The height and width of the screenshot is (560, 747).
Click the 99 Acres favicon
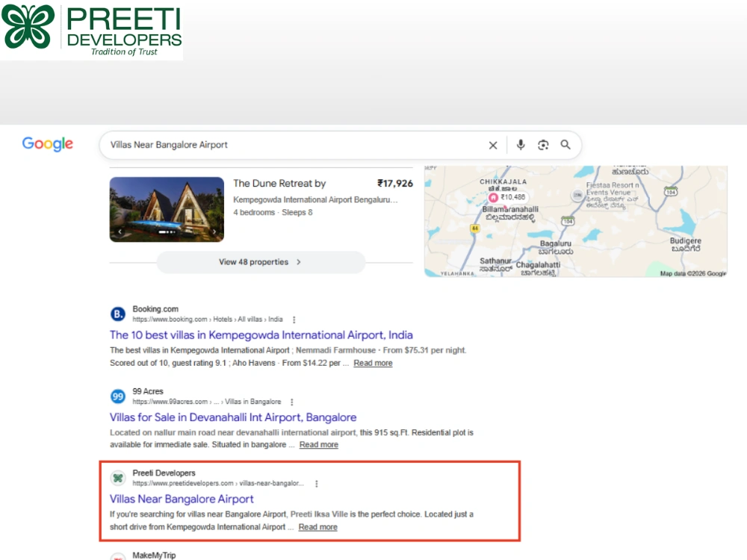(x=118, y=396)
